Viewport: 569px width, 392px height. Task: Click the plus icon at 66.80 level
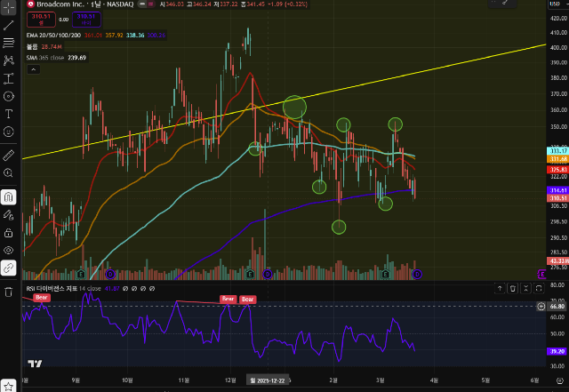click(541, 307)
